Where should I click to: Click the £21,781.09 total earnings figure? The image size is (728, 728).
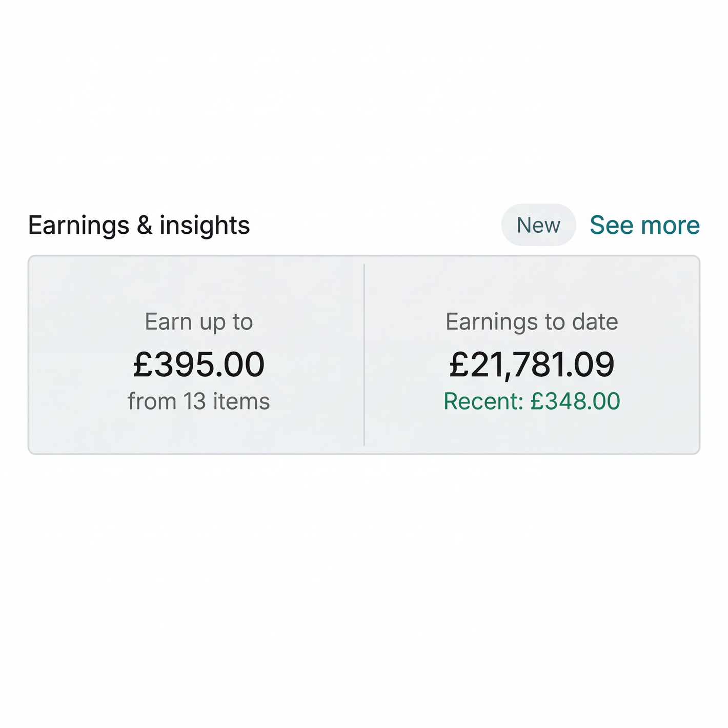click(532, 365)
